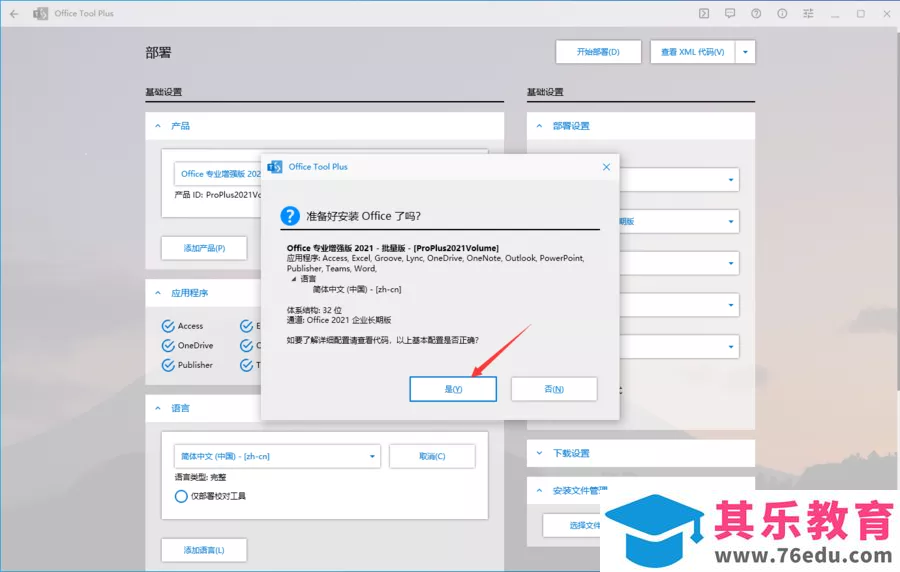Click dialog line 体系结构: 32 位
The height and width of the screenshot is (572, 900).
pyautogui.click(x=314, y=310)
